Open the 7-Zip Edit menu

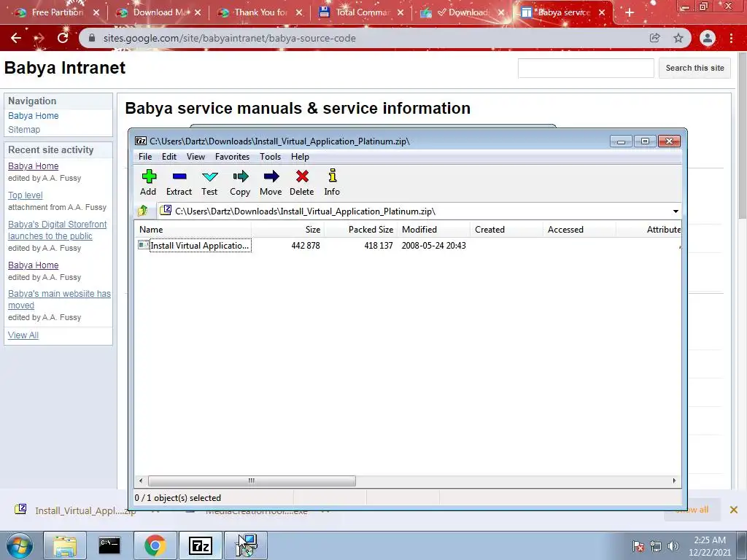click(x=169, y=157)
